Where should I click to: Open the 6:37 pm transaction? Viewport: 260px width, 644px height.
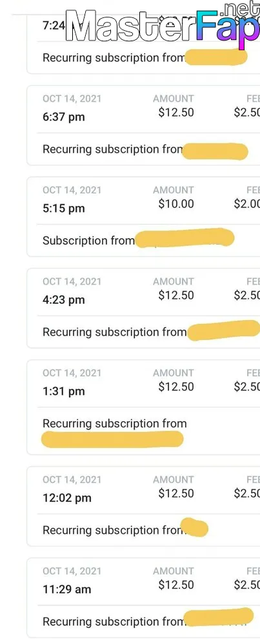pyautogui.click(x=144, y=126)
